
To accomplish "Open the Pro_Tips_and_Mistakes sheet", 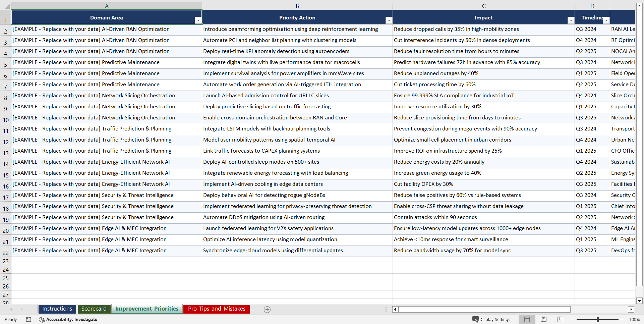I will [217, 309].
